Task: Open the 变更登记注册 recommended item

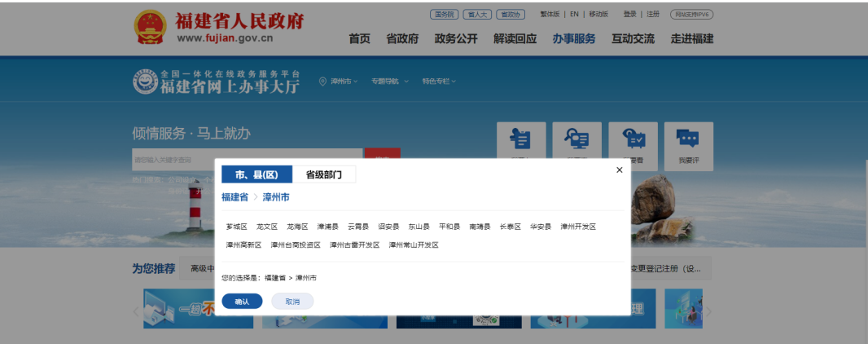Action: (665, 269)
